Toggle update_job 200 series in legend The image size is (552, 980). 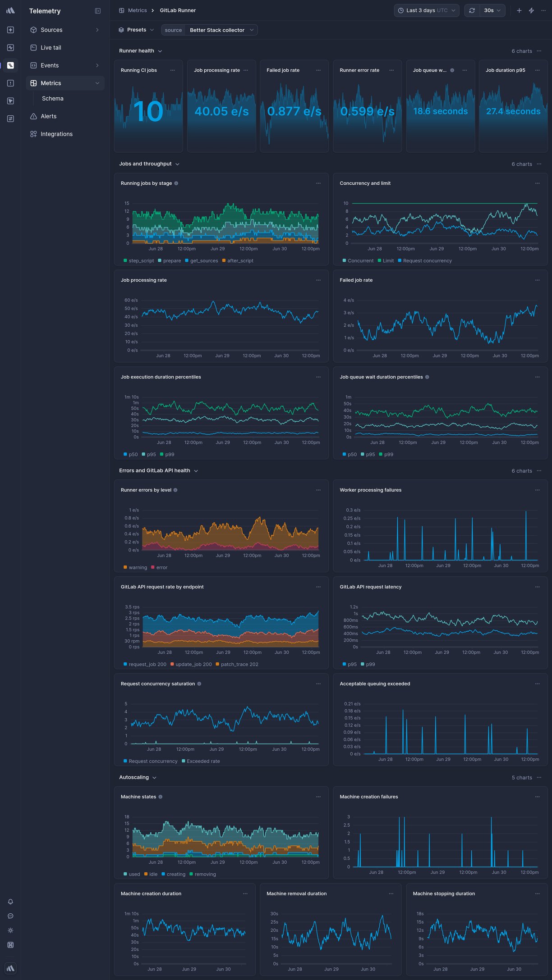[191, 665]
